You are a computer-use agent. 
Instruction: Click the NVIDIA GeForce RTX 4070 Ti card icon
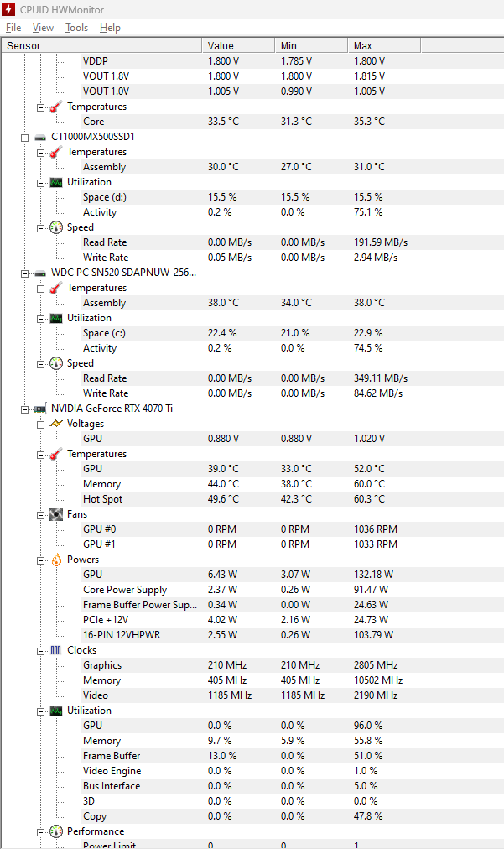click(x=40, y=409)
